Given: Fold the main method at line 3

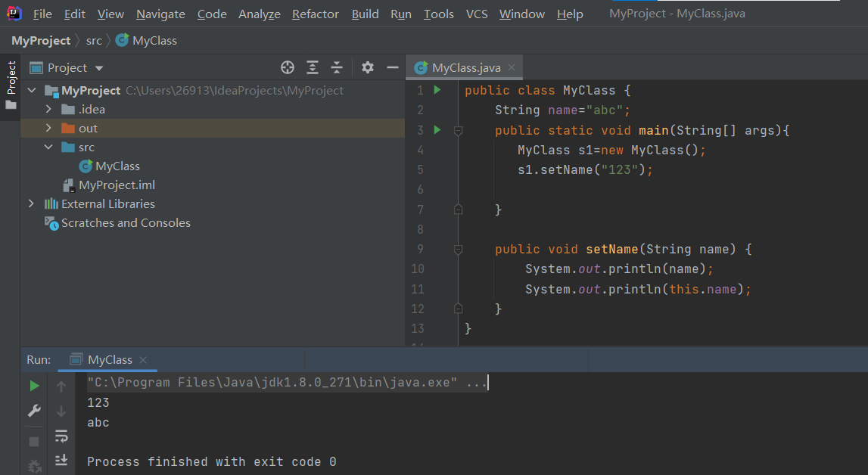Looking at the screenshot, I should [458, 131].
